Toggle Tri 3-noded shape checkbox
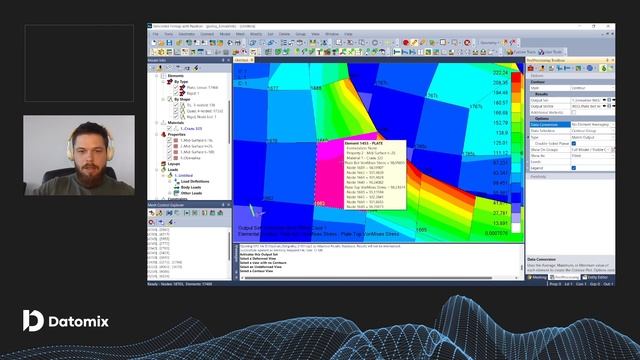The height and width of the screenshot is (360, 640). [176, 105]
